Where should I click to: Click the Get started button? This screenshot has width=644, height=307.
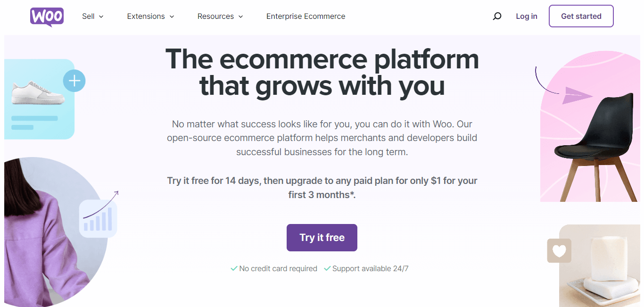point(581,16)
